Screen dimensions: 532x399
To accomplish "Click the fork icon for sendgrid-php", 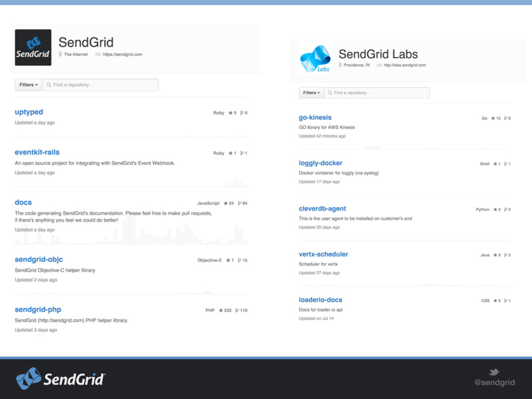I will pyautogui.click(x=237, y=310).
